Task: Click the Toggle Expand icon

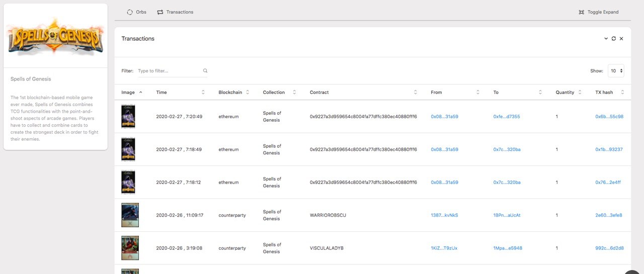Action: tap(581, 12)
